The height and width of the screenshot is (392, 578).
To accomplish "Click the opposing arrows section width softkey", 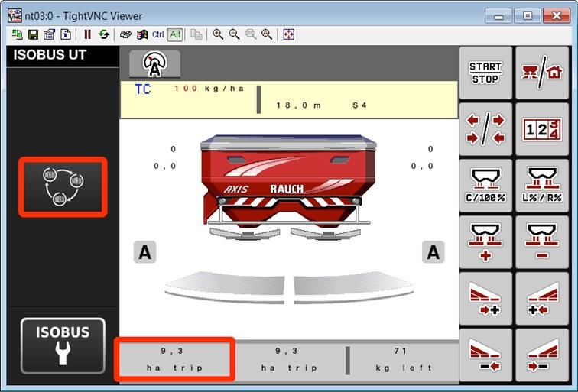I will click(485, 129).
